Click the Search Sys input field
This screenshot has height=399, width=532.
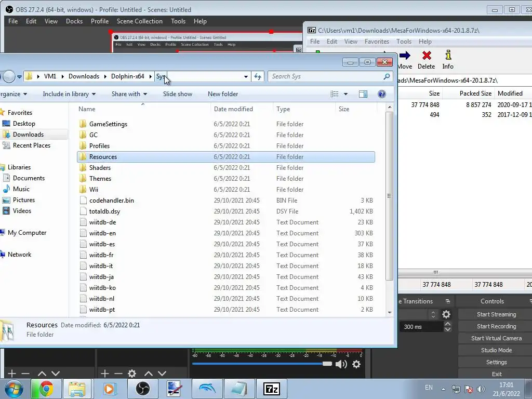(x=326, y=76)
